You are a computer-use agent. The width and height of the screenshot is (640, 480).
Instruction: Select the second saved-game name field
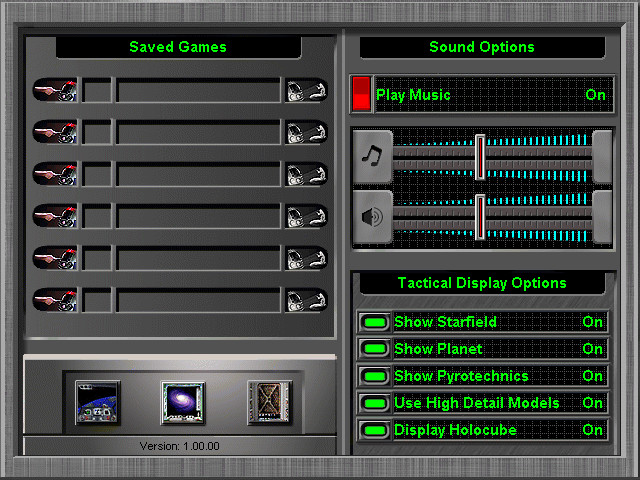198,132
